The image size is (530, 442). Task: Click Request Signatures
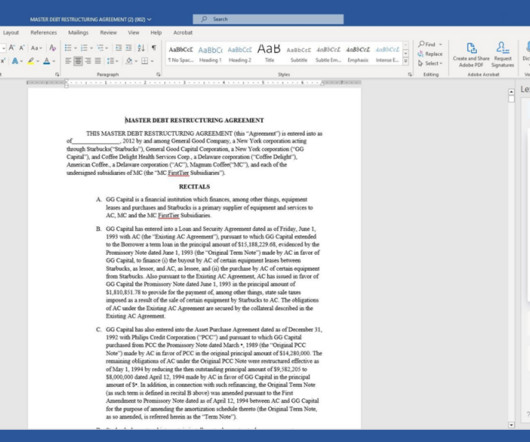[503, 55]
